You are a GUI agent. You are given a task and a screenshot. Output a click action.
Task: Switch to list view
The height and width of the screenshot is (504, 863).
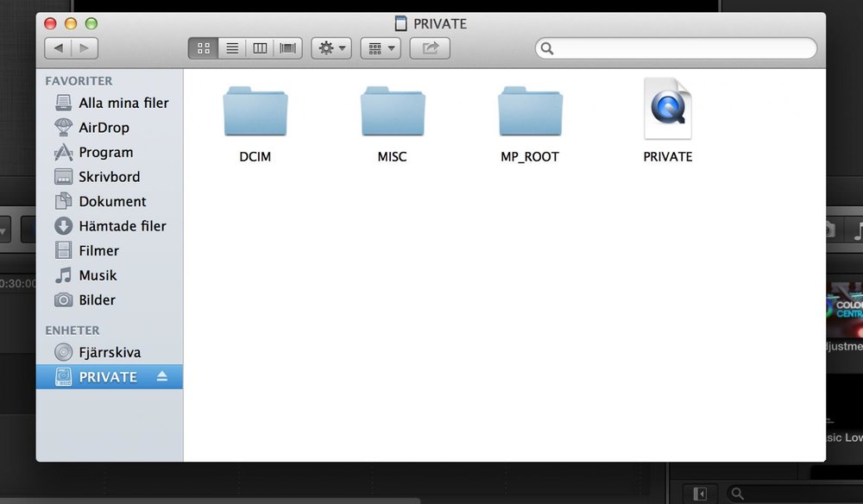coord(231,48)
